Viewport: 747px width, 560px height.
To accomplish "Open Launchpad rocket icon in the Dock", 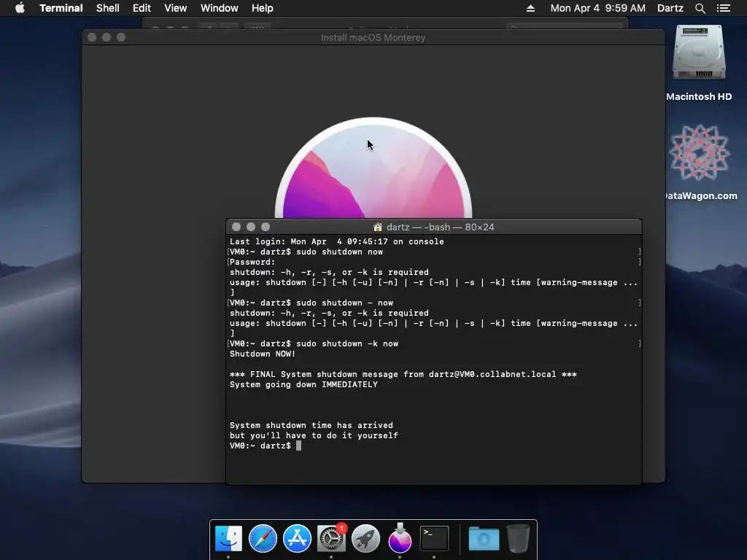I will (x=366, y=539).
